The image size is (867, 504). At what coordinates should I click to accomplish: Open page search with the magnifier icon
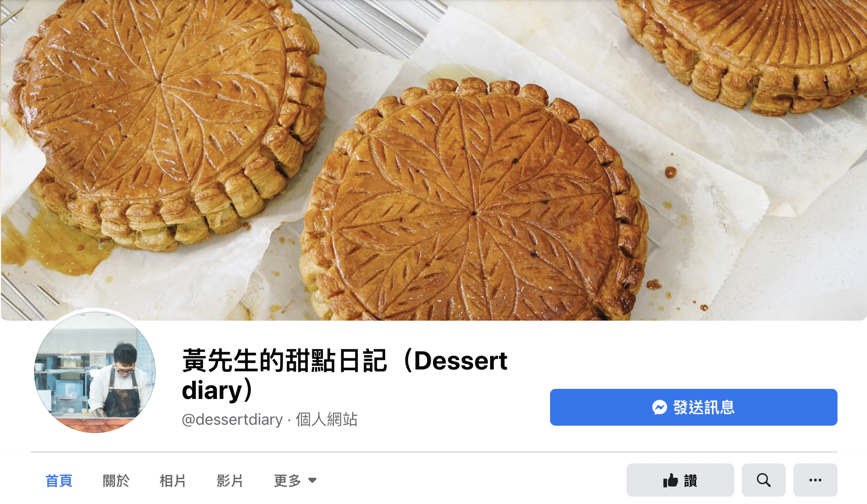[763, 480]
